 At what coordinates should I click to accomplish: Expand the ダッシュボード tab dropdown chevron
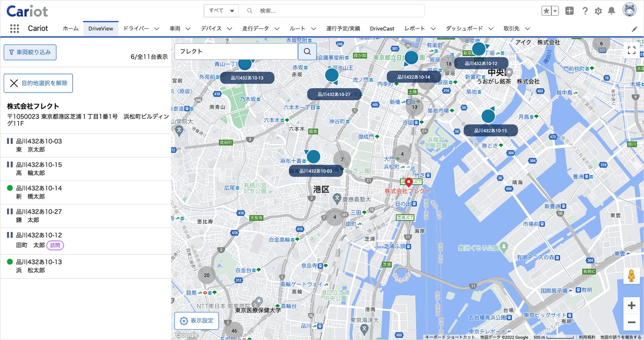[x=491, y=29]
